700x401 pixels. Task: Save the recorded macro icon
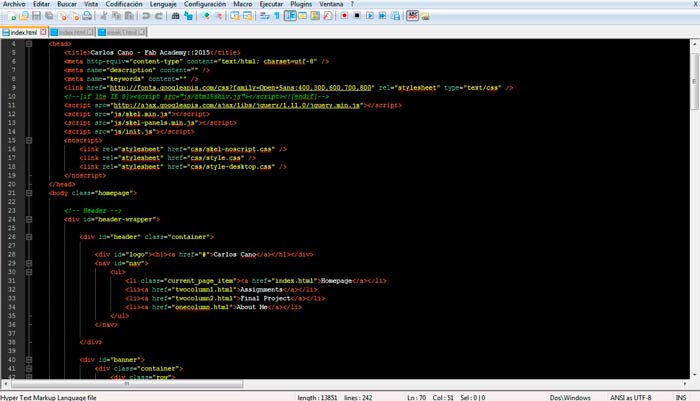pyautogui.click(x=396, y=17)
